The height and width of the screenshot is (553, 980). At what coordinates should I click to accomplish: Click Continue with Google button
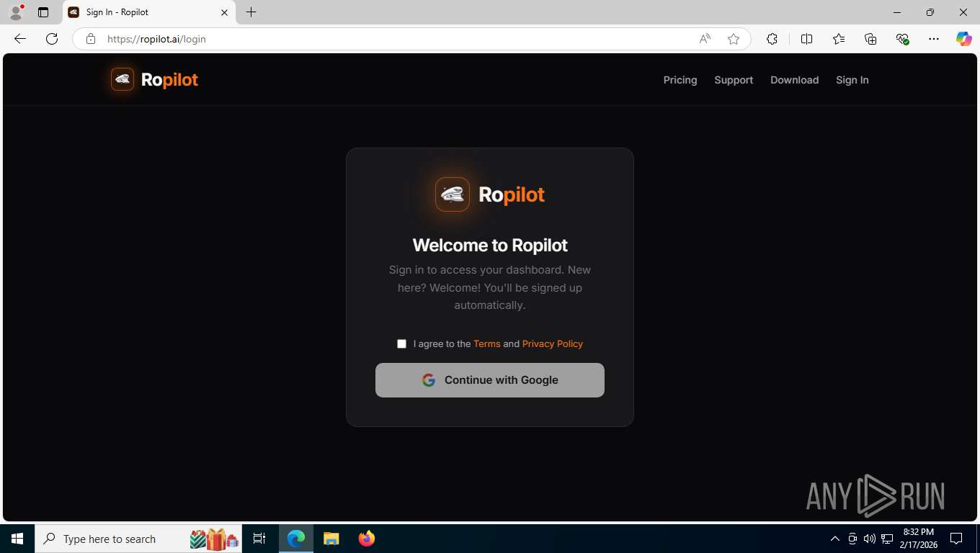click(x=490, y=380)
